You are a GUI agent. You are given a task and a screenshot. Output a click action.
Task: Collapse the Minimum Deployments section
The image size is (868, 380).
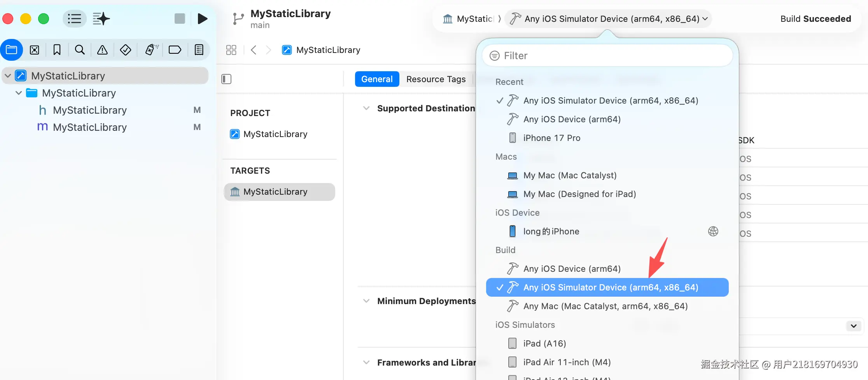(x=366, y=301)
